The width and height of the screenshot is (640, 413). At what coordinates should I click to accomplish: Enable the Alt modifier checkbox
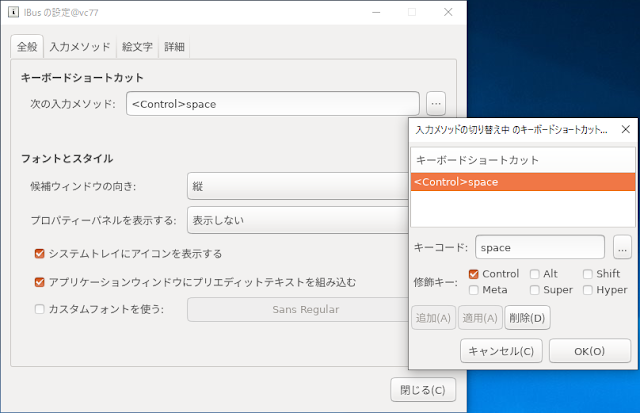coord(534,274)
